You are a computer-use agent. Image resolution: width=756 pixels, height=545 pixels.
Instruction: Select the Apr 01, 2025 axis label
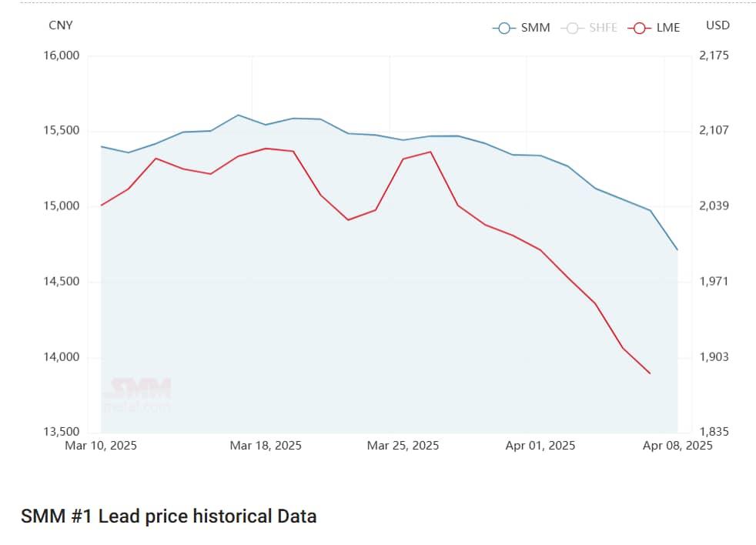(x=540, y=446)
